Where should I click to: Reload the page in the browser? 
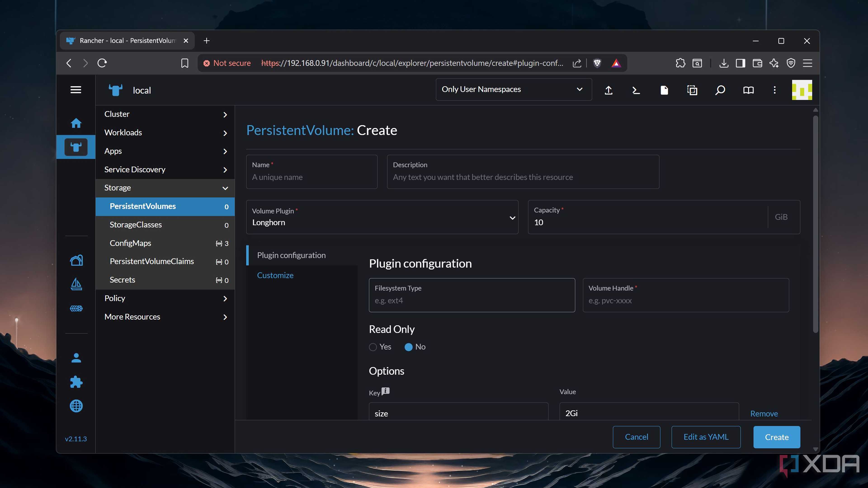[x=102, y=63]
